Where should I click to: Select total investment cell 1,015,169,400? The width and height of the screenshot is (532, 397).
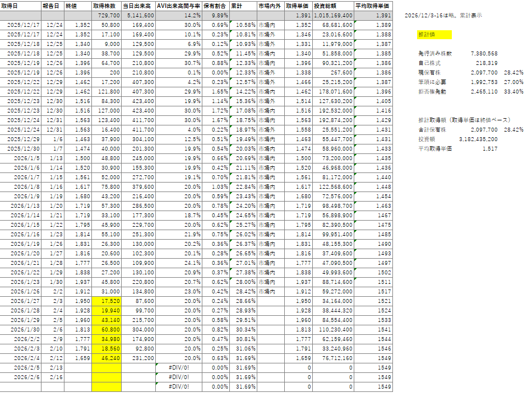pyautogui.click(x=333, y=16)
